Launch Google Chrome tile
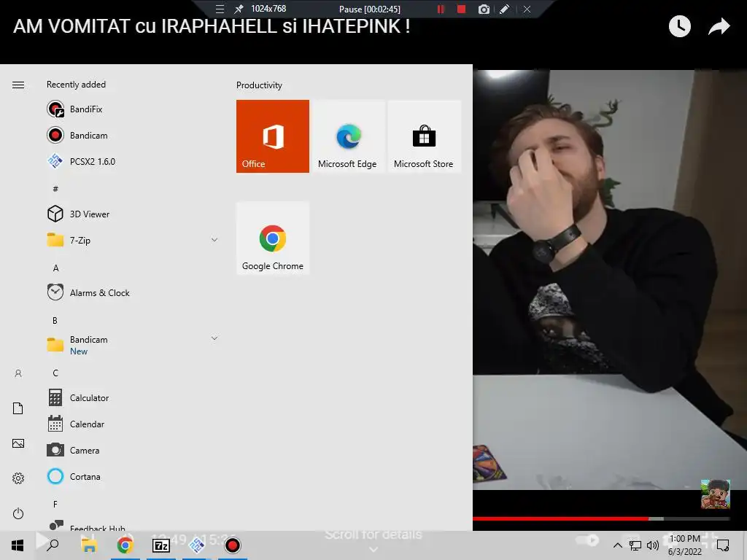 coord(273,238)
